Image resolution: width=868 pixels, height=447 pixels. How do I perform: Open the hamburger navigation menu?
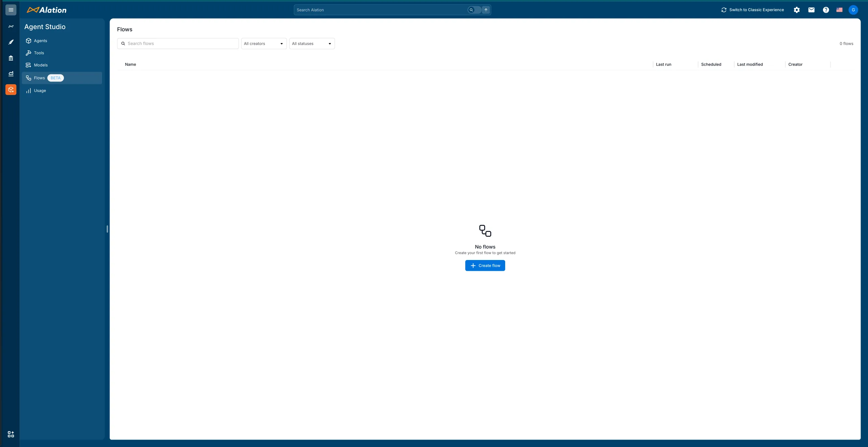[x=10, y=9]
